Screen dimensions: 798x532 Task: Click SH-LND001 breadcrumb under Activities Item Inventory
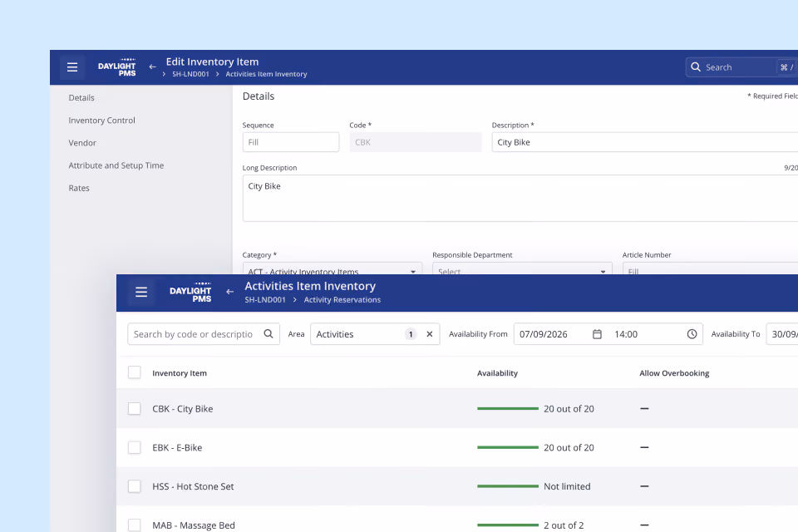tap(265, 300)
